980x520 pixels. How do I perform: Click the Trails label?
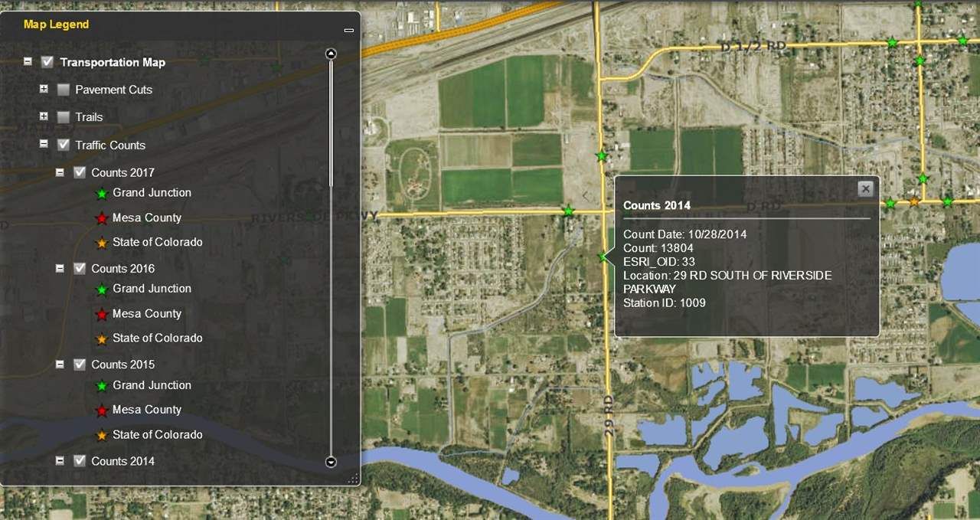click(x=89, y=117)
